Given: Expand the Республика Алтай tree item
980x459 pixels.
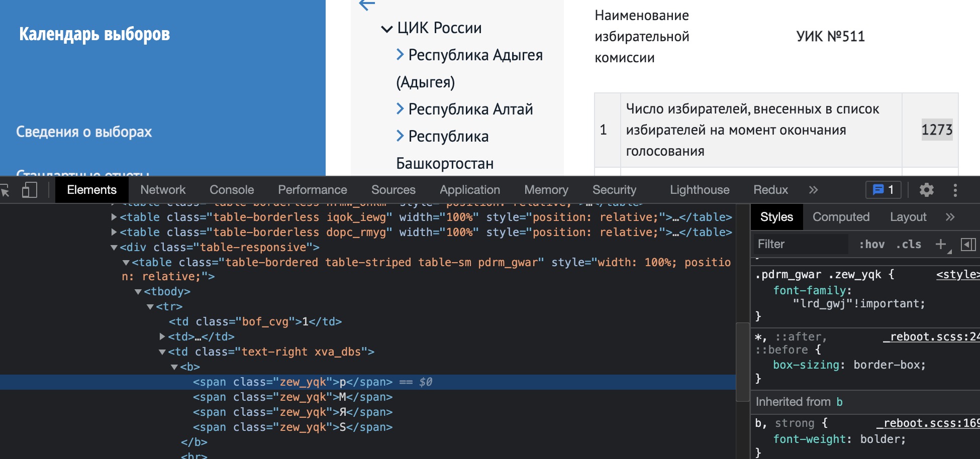Looking at the screenshot, I should tap(400, 108).
